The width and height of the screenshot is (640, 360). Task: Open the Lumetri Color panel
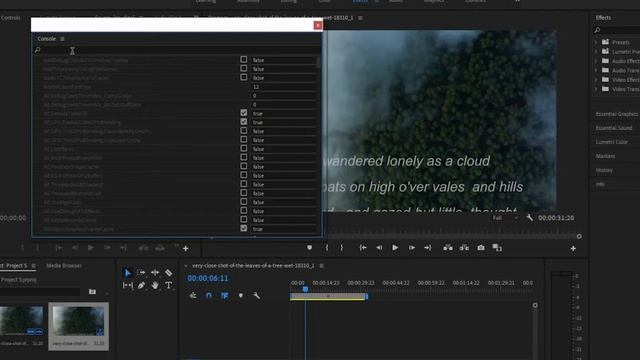click(x=611, y=142)
